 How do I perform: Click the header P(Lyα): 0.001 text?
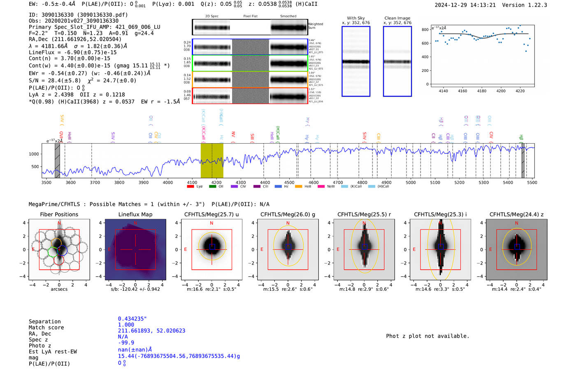pos(173,4)
